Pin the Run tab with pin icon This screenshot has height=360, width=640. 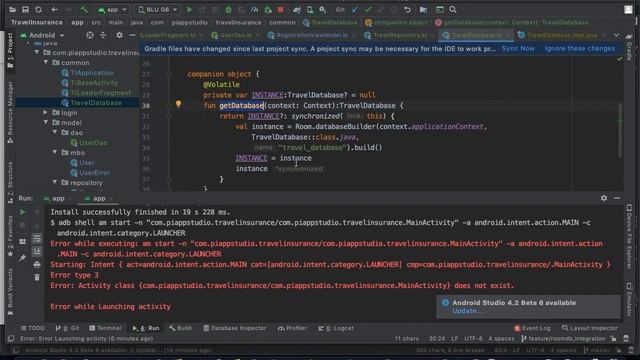coord(22,258)
